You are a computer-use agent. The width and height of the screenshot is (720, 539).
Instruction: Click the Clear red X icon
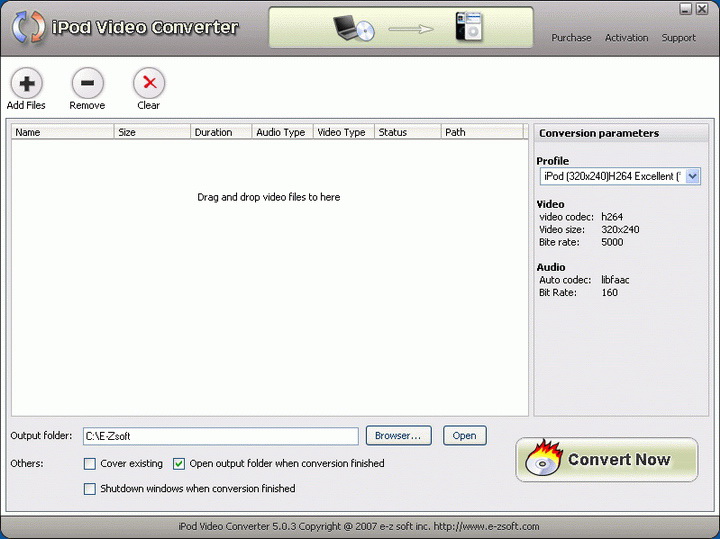pyautogui.click(x=149, y=83)
